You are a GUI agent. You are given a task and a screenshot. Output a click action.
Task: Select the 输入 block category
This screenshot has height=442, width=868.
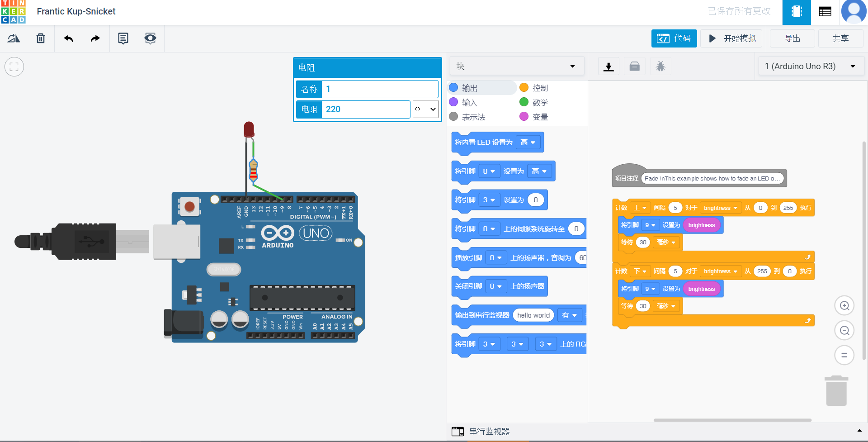[x=463, y=102]
